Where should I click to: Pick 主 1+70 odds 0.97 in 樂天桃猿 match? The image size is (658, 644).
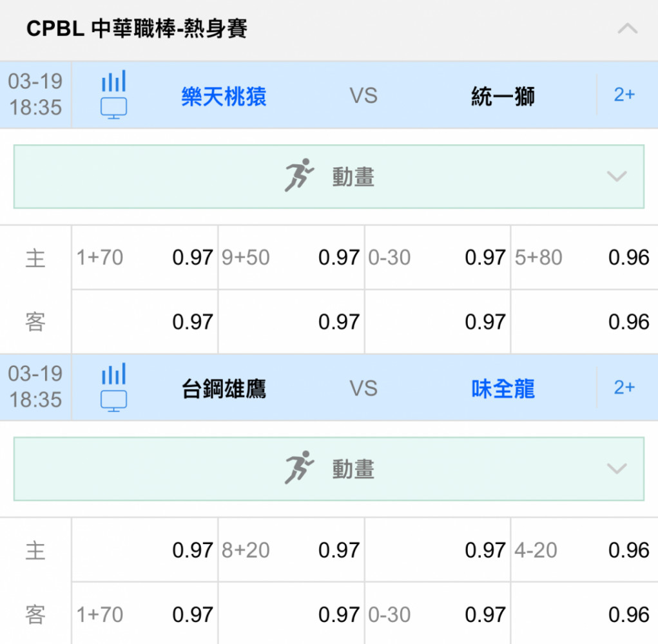(x=145, y=258)
